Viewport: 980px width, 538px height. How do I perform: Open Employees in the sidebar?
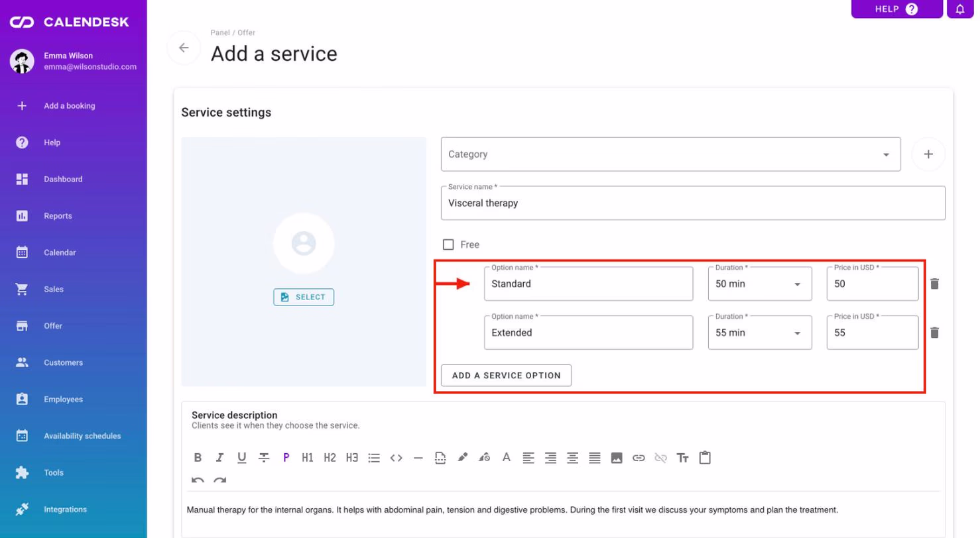tap(73, 400)
